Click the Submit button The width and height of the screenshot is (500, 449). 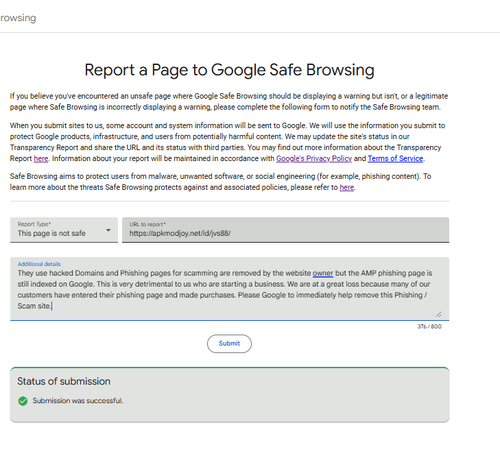(x=229, y=343)
